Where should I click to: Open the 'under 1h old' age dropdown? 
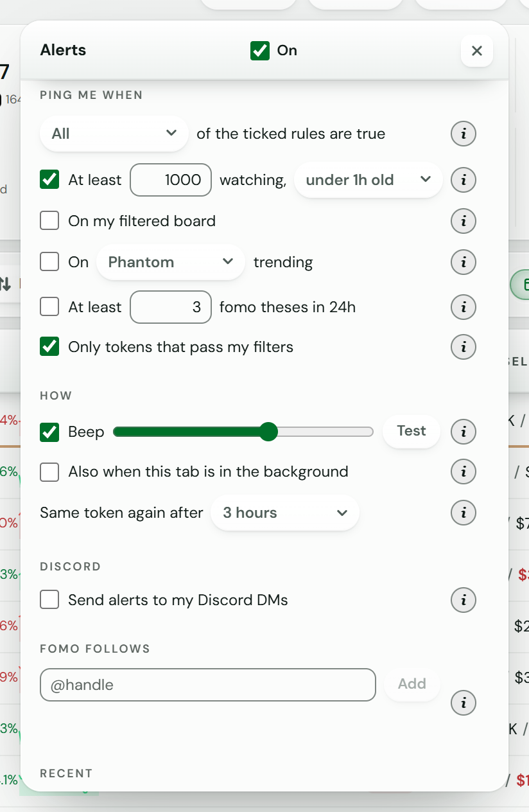pyautogui.click(x=369, y=180)
